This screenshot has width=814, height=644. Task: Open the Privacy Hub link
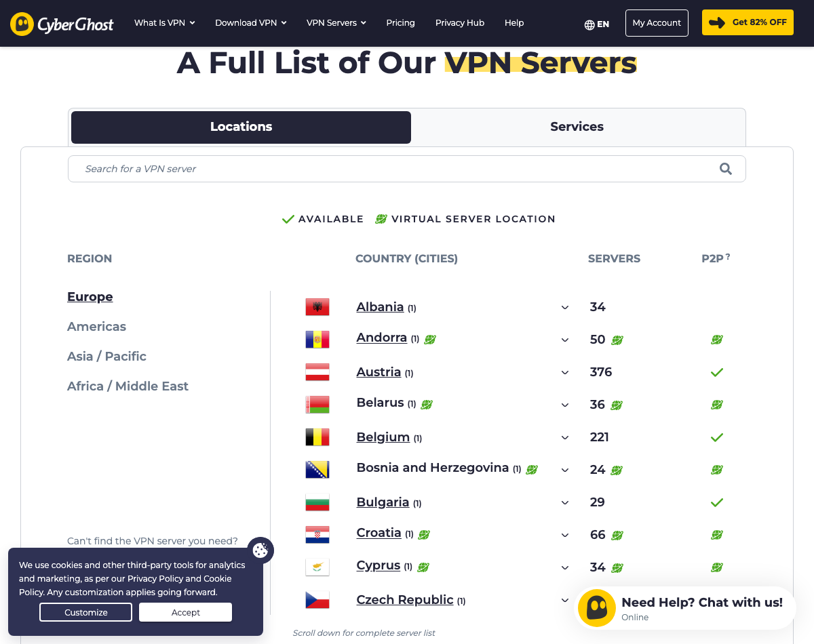point(460,22)
